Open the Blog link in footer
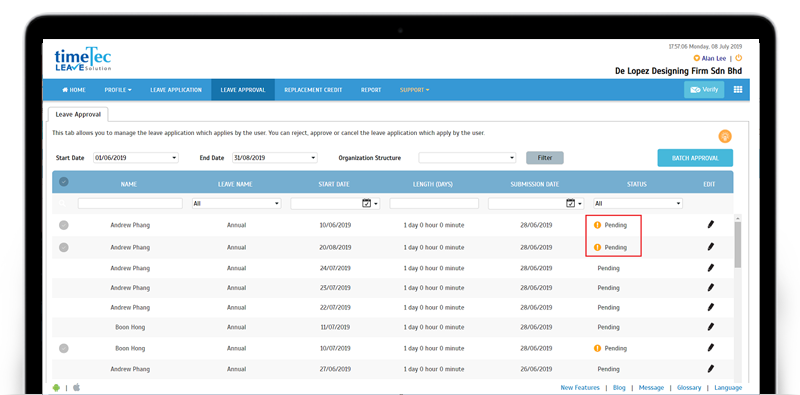Viewport: 800px width, 395px height. point(619,387)
